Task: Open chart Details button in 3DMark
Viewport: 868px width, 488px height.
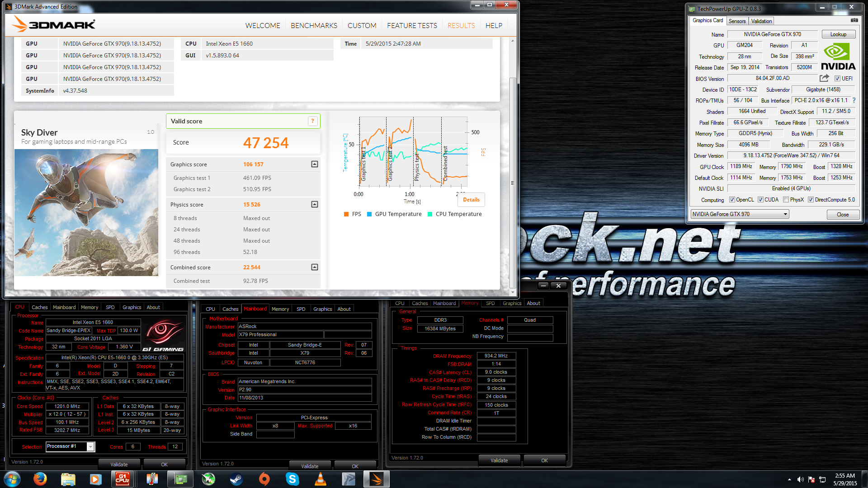Action: point(471,200)
